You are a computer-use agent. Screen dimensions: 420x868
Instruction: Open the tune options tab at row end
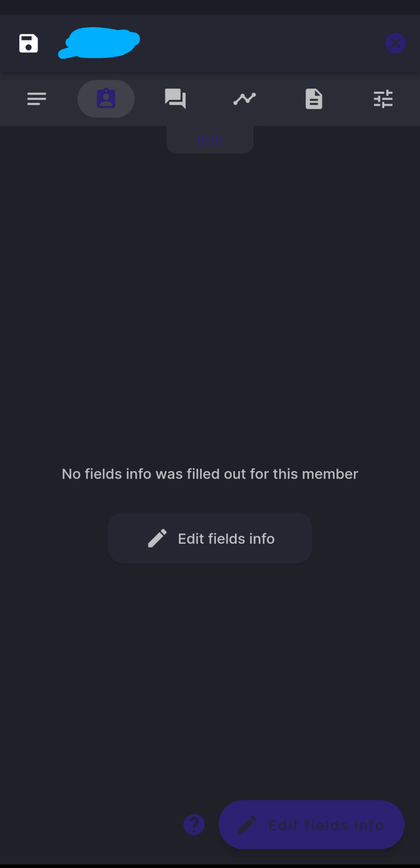(x=383, y=99)
